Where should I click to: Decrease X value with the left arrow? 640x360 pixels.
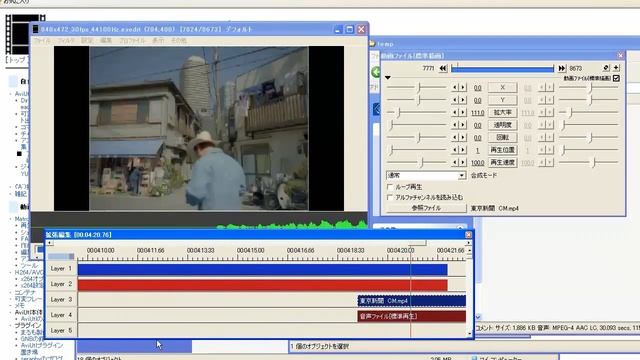tap(455, 87)
